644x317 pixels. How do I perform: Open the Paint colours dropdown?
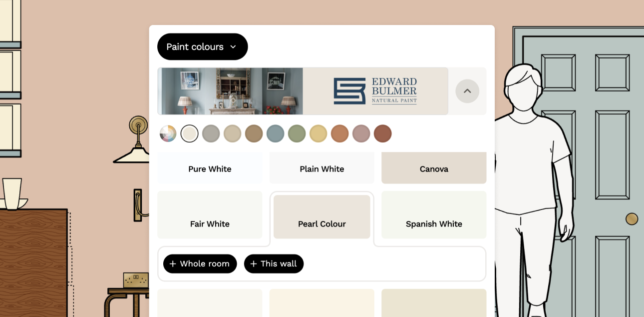pyautogui.click(x=202, y=46)
